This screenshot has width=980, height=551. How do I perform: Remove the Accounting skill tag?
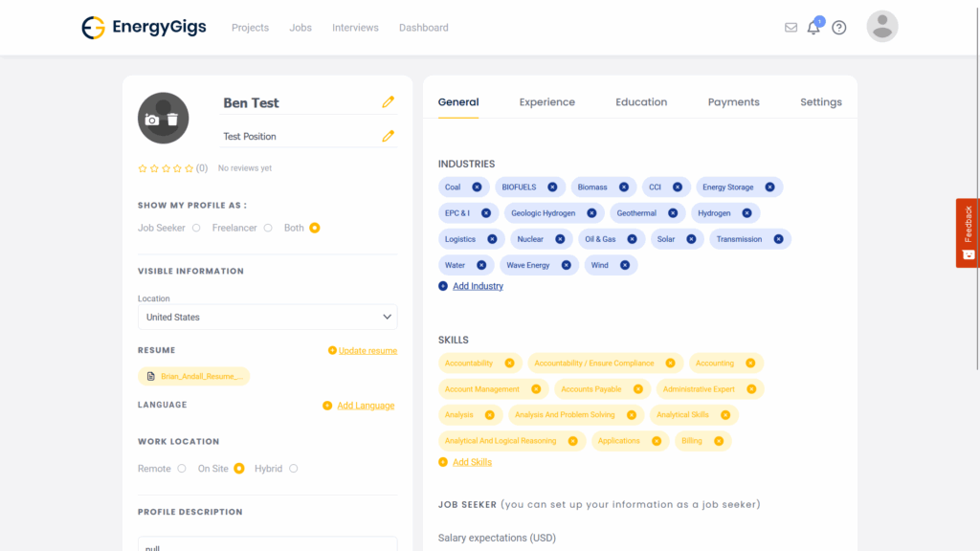750,364
